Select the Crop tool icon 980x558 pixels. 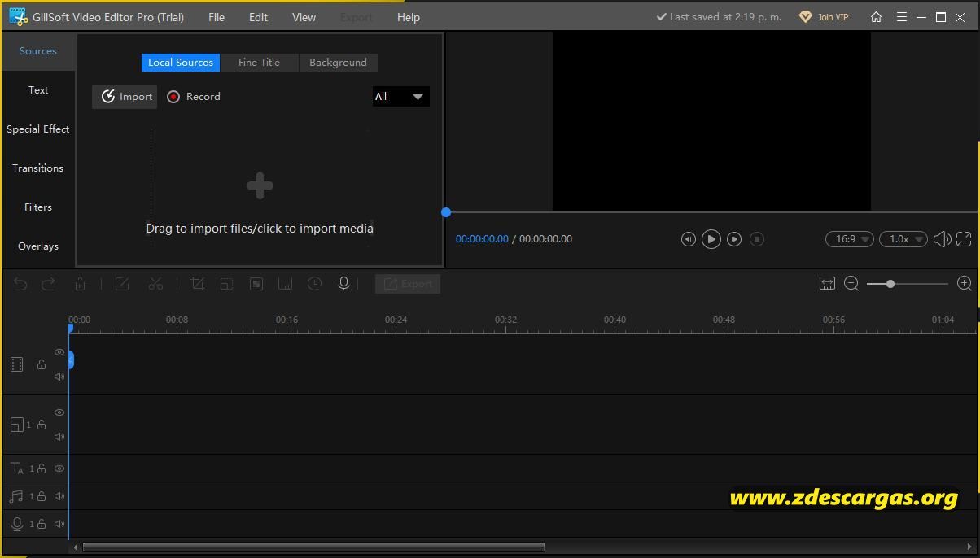(197, 284)
